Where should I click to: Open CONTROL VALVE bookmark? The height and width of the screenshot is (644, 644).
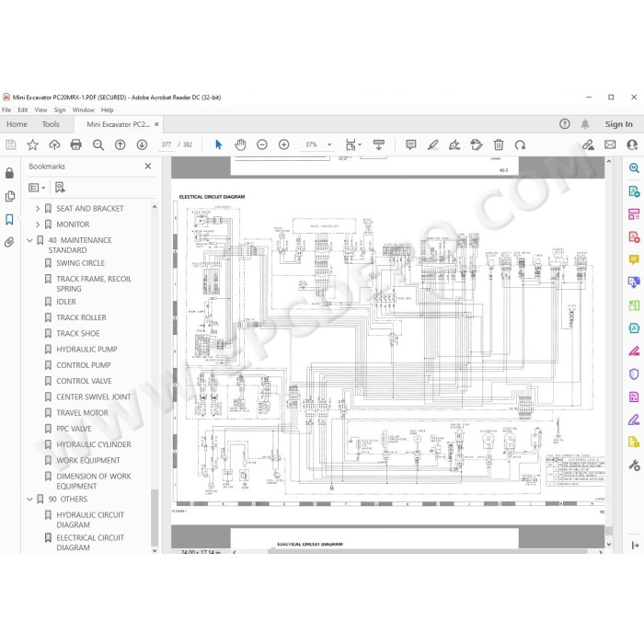[x=84, y=381]
